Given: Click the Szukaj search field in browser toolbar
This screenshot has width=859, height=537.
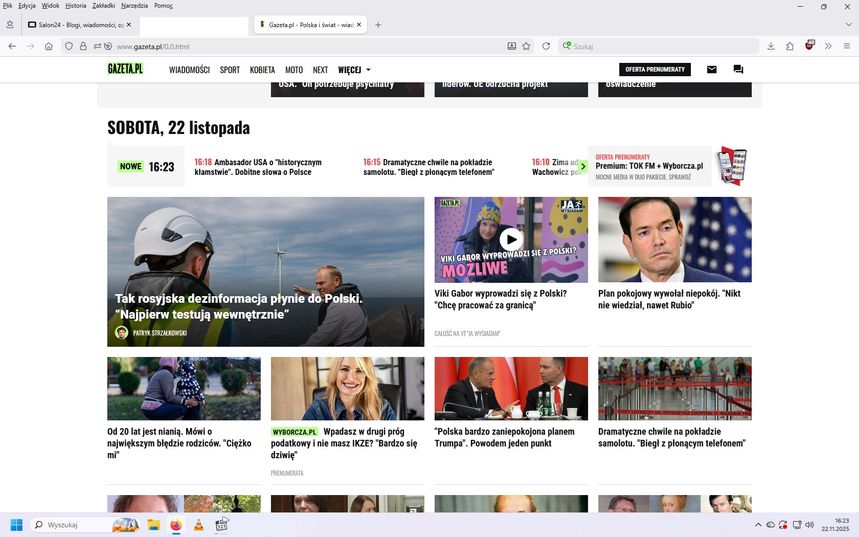Looking at the screenshot, I should tap(660, 46).
